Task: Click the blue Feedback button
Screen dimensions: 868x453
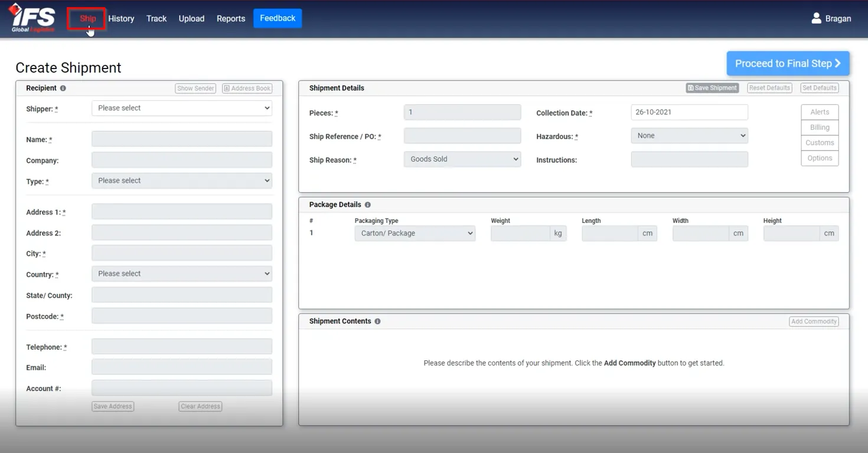Action: coord(278,18)
